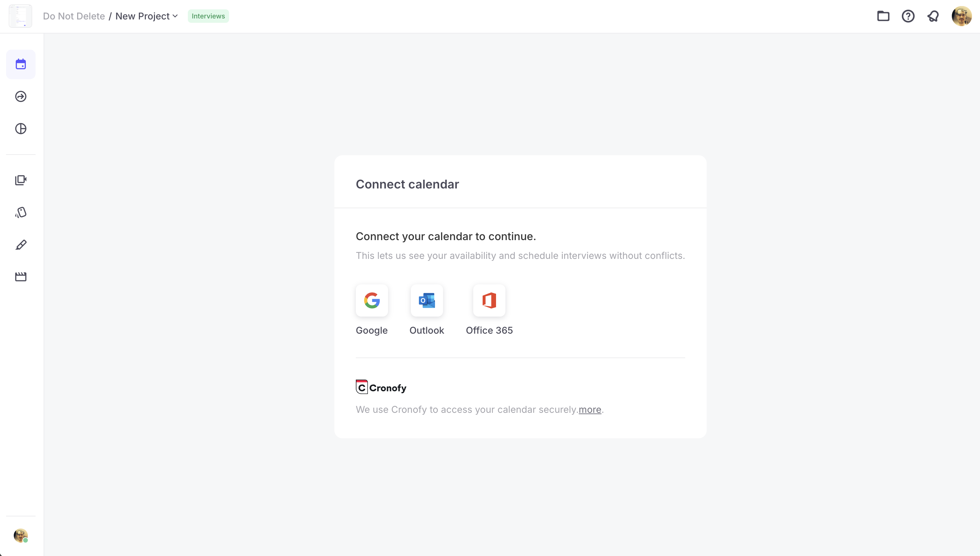This screenshot has height=556, width=980.
Task: Click the 'This lets us see your availability' text
Action: click(x=520, y=256)
